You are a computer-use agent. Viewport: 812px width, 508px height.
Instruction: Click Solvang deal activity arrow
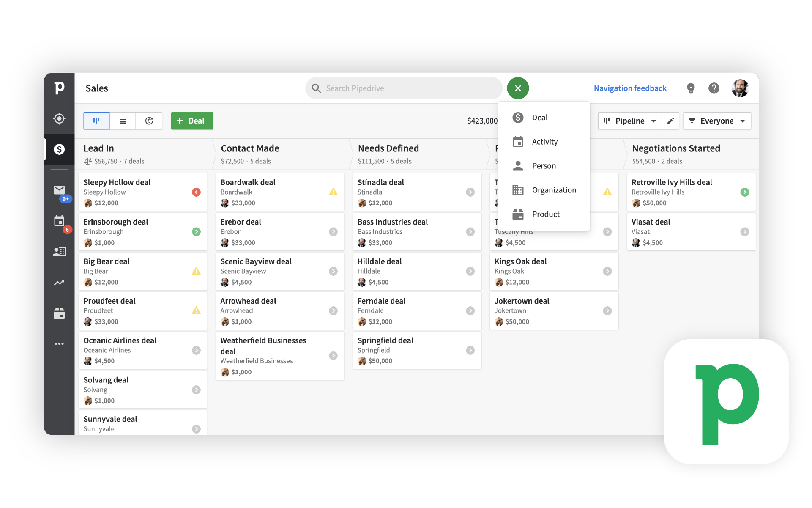coord(196,390)
